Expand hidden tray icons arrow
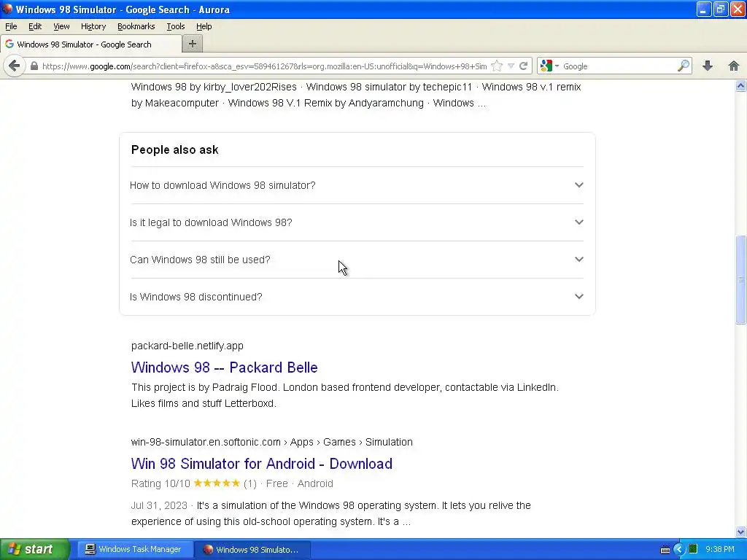Viewport: 747px width, 560px height. click(679, 549)
